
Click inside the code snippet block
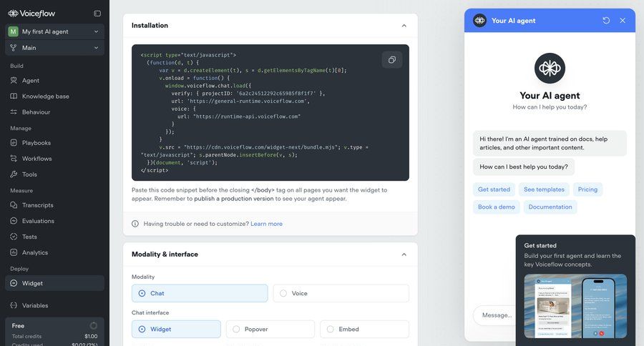click(270, 112)
